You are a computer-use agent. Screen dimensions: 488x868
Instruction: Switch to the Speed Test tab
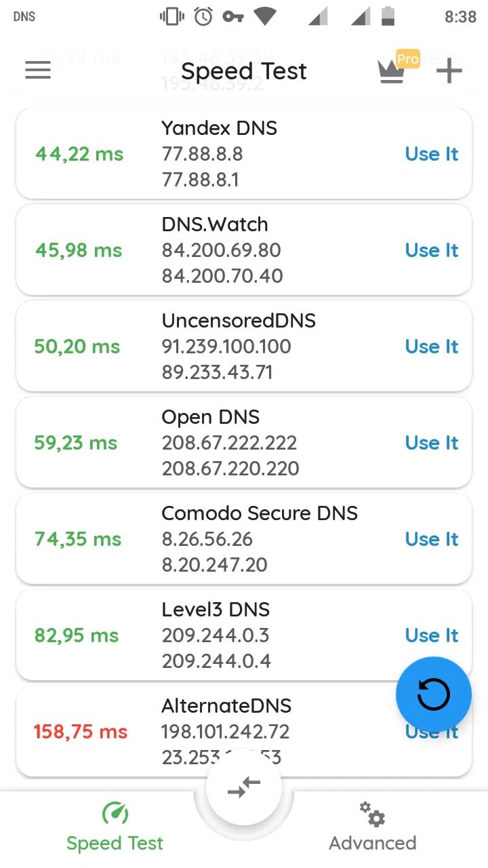point(115,826)
